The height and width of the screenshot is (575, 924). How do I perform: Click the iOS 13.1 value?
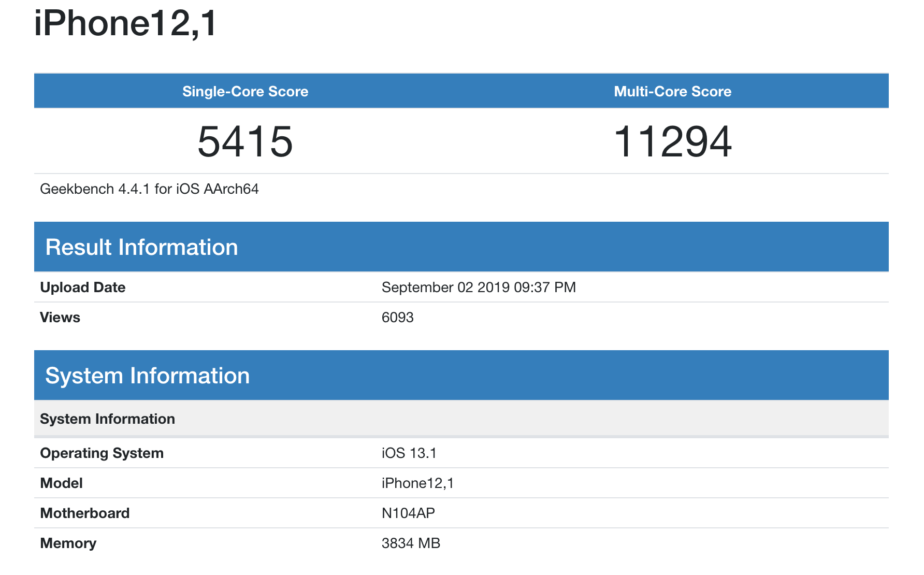point(409,453)
